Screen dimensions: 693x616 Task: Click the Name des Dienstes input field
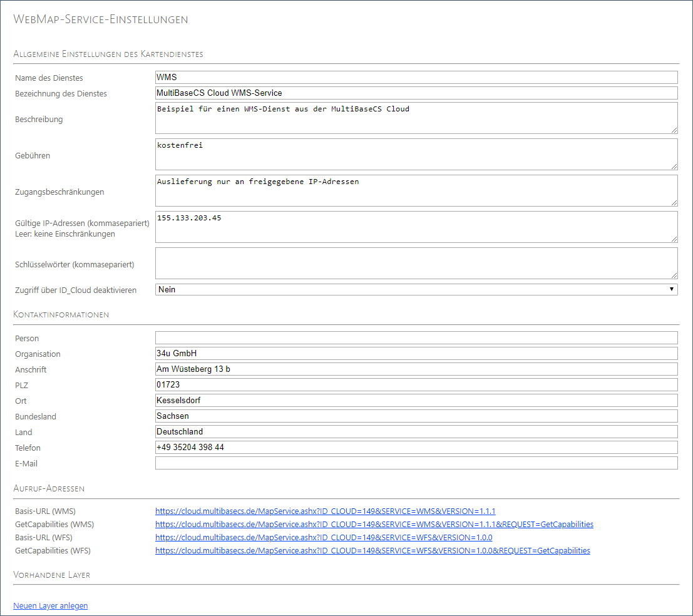(x=416, y=78)
